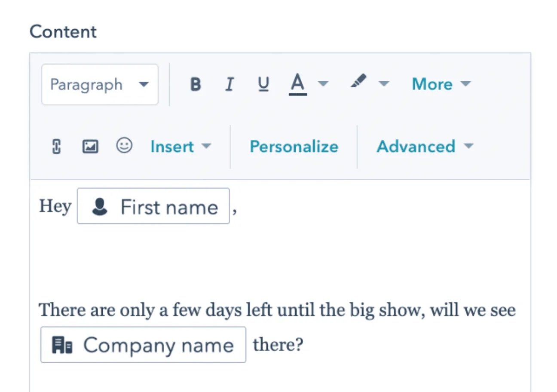The width and height of the screenshot is (557, 392).
Task: Click the person icon in First name token
Action: [99, 207]
